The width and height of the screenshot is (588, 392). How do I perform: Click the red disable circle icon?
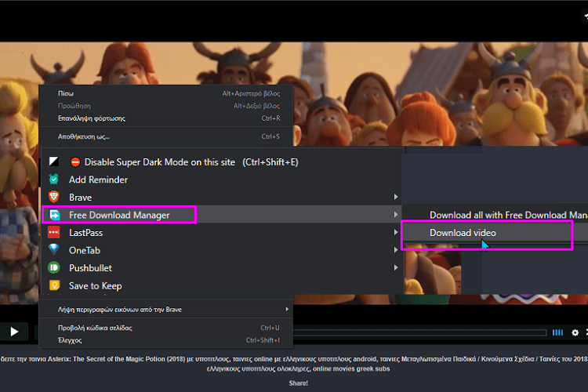pyautogui.click(x=75, y=162)
